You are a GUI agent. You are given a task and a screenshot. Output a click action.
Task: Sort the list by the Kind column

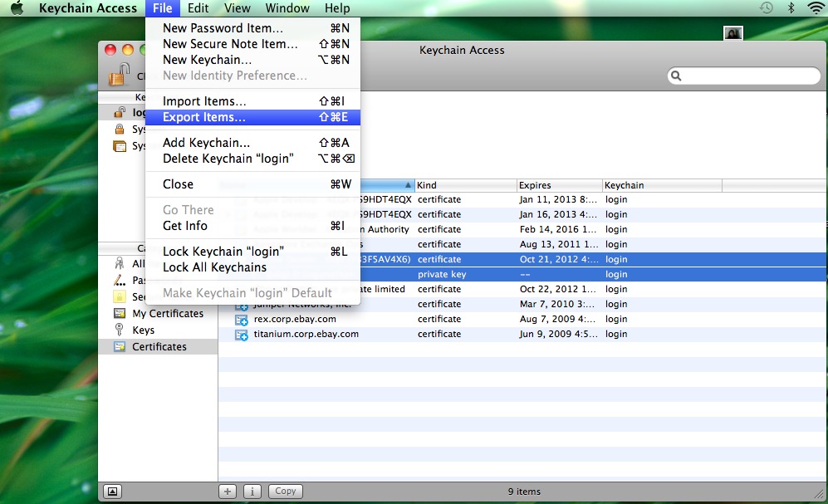click(465, 185)
